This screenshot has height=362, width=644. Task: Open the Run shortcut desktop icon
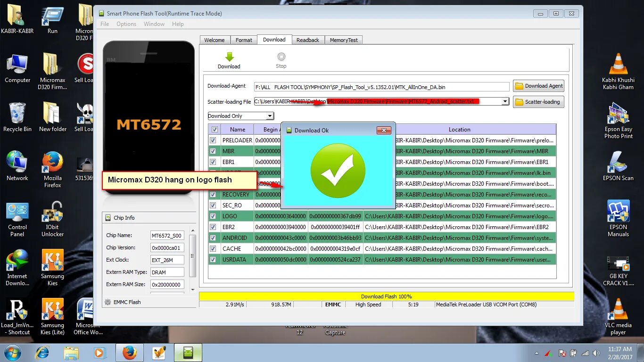[52, 20]
